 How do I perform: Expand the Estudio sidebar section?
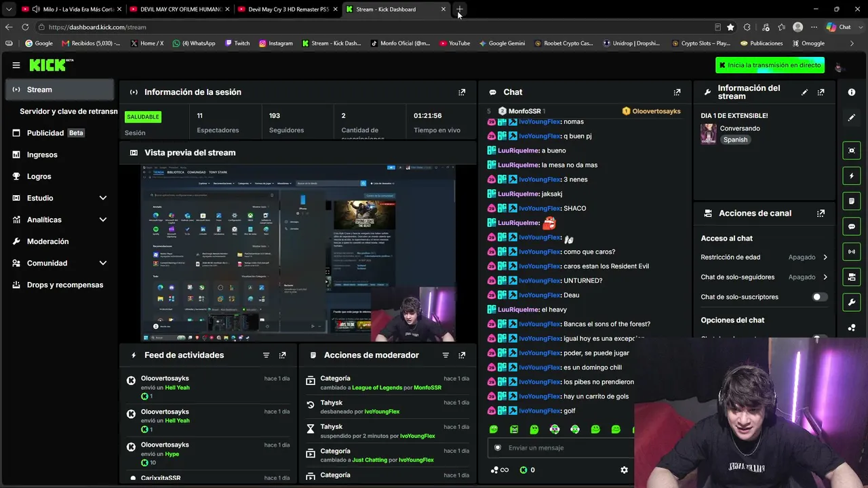[x=103, y=198]
